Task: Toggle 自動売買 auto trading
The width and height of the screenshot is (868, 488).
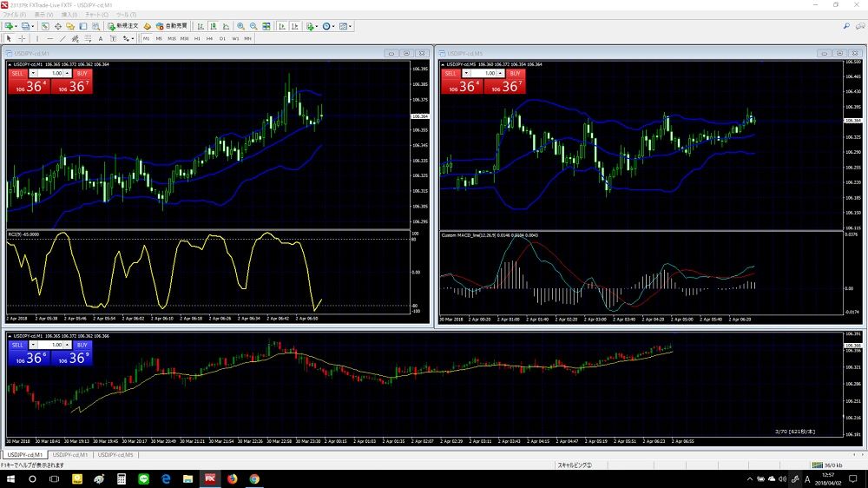Action: click(x=172, y=26)
